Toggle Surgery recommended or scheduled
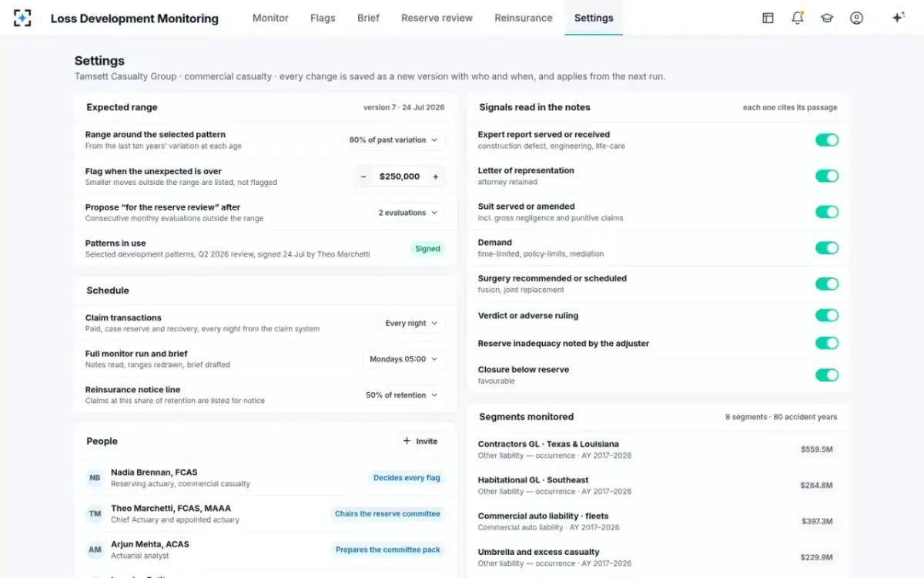Viewport: 924px width, 578px height. [827, 284]
